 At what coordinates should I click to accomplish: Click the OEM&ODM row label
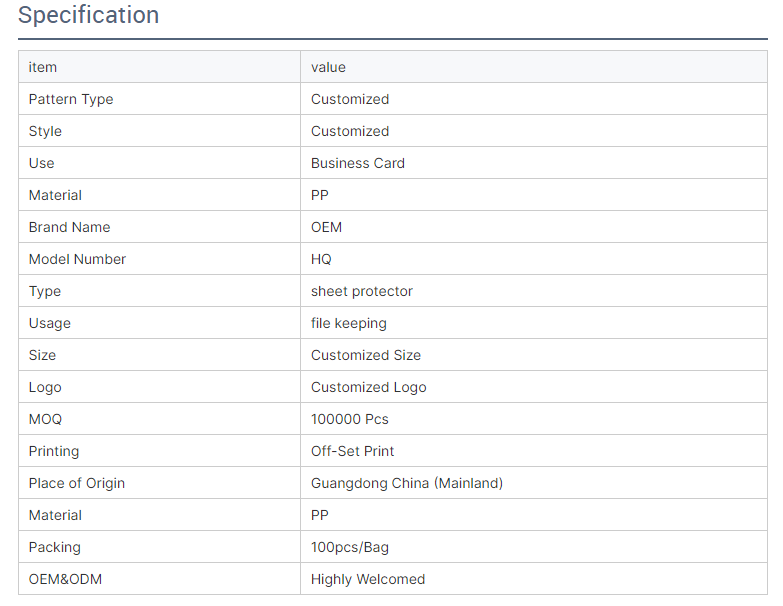65,579
